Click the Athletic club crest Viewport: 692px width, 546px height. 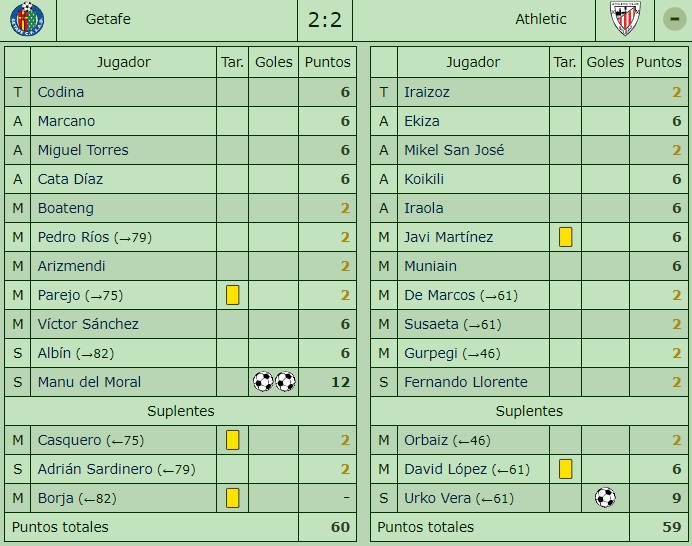pos(625,19)
